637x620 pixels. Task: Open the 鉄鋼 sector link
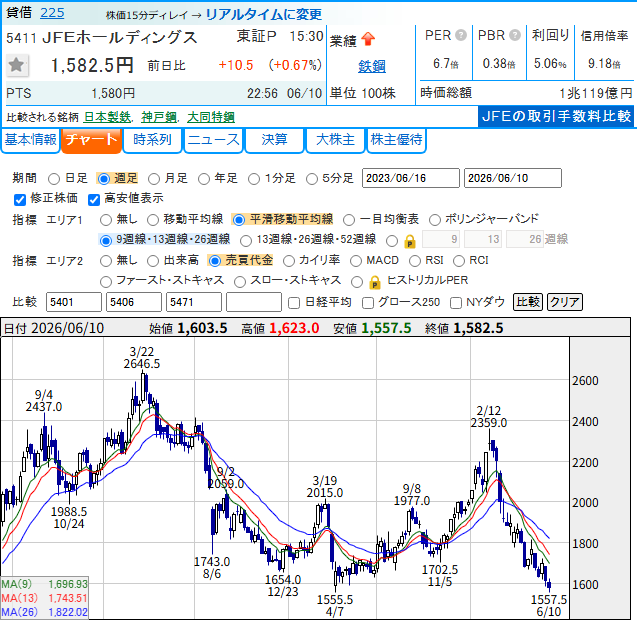372,66
